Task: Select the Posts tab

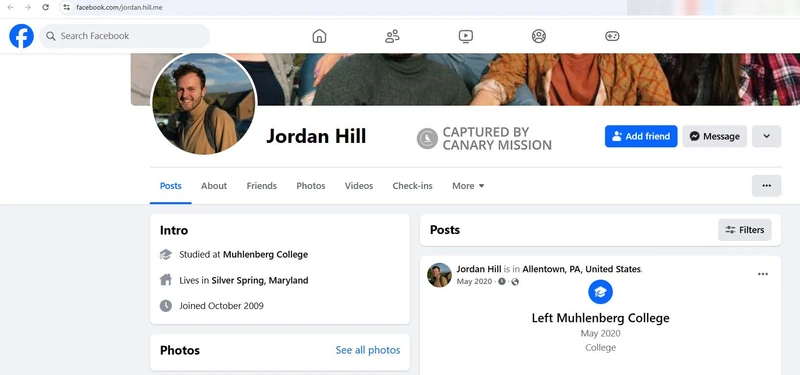Action: pyautogui.click(x=170, y=186)
